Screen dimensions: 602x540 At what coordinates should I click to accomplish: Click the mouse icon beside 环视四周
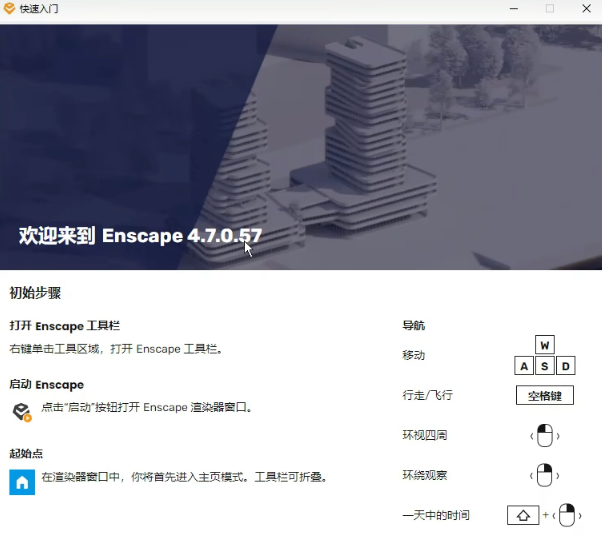pyautogui.click(x=544, y=436)
